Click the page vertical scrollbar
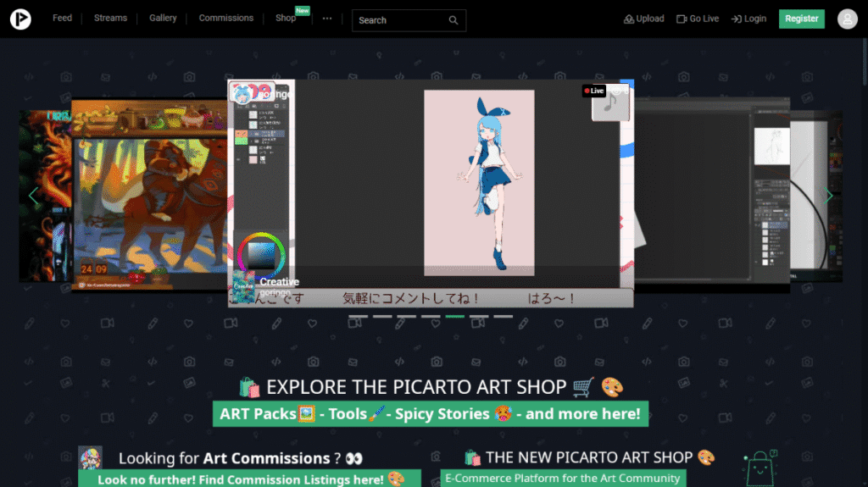The width and height of the screenshot is (868, 487). point(865,61)
